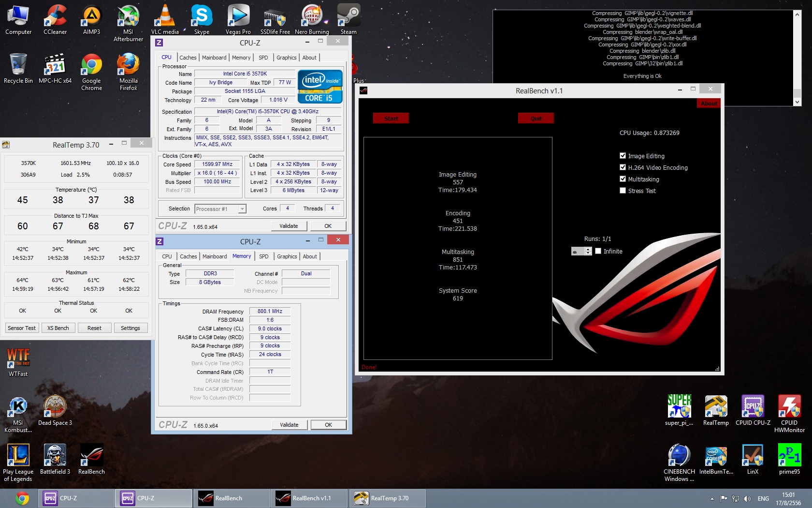Open the volume control in system tray
Screen dimensions: 812x508
pos(747,499)
